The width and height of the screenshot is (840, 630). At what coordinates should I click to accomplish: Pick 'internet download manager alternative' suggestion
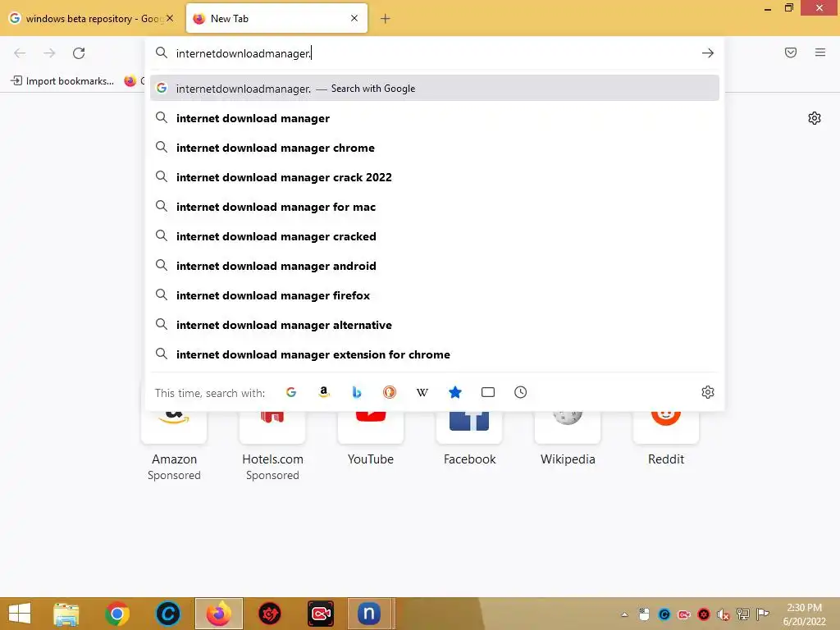[x=435, y=325]
